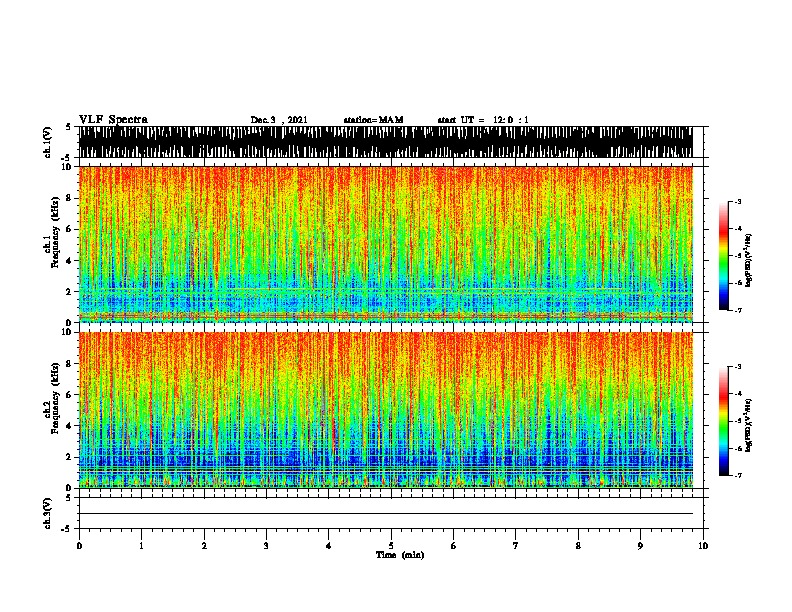The width and height of the screenshot is (792, 612).
Task: Click the "9" minute tick on time axis
Action: [x=640, y=545]
